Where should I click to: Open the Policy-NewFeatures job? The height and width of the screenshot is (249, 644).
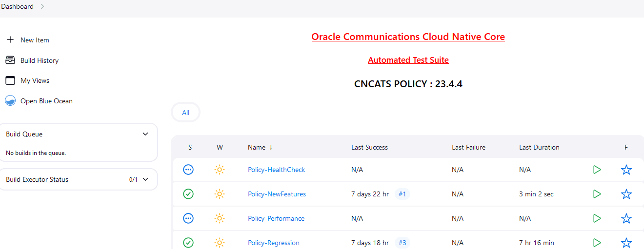277,194
